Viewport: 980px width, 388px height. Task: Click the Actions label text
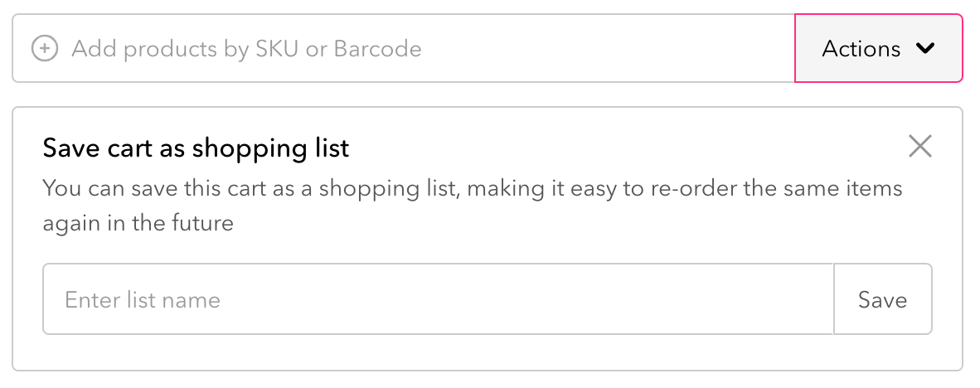861,49
